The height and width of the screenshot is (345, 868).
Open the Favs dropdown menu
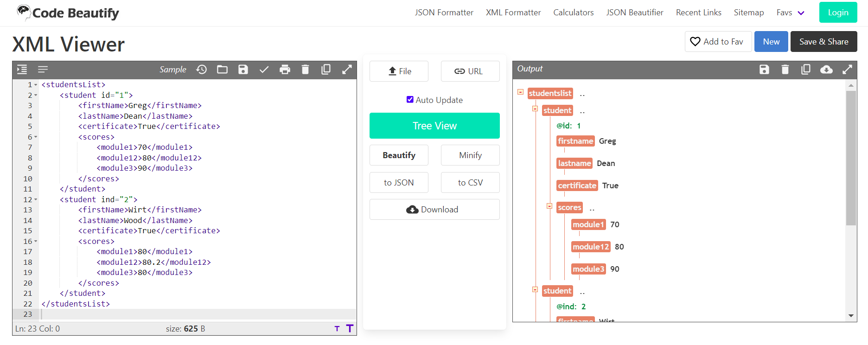coord(791,13)
